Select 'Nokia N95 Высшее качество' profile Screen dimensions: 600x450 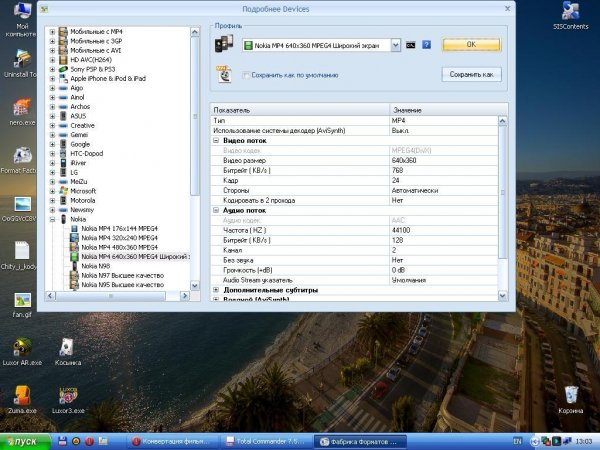tap(122, 285)
